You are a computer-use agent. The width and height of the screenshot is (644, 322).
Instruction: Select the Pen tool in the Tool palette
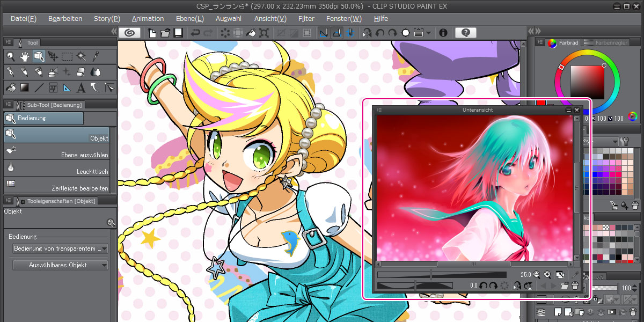12,71
